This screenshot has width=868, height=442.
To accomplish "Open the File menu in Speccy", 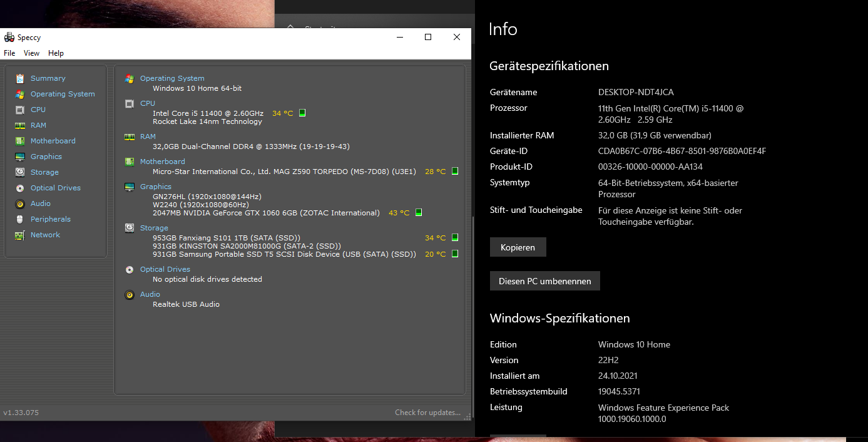I will tap(9, 53).
